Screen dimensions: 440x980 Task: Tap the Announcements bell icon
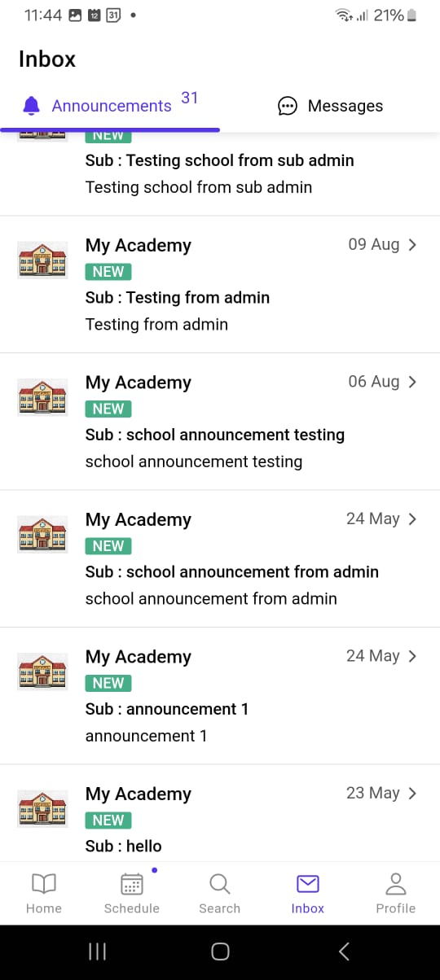(x=32, y=106)
